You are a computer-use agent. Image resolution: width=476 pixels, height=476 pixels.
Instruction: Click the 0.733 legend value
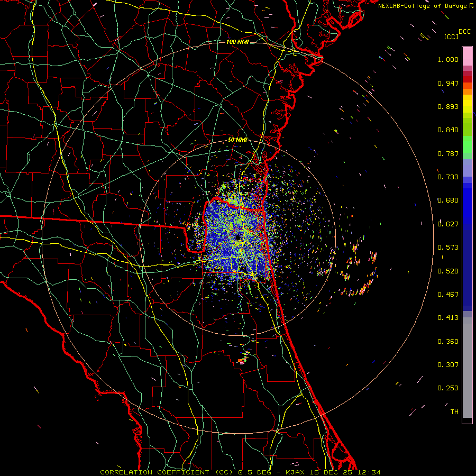(x=448, y=177)
